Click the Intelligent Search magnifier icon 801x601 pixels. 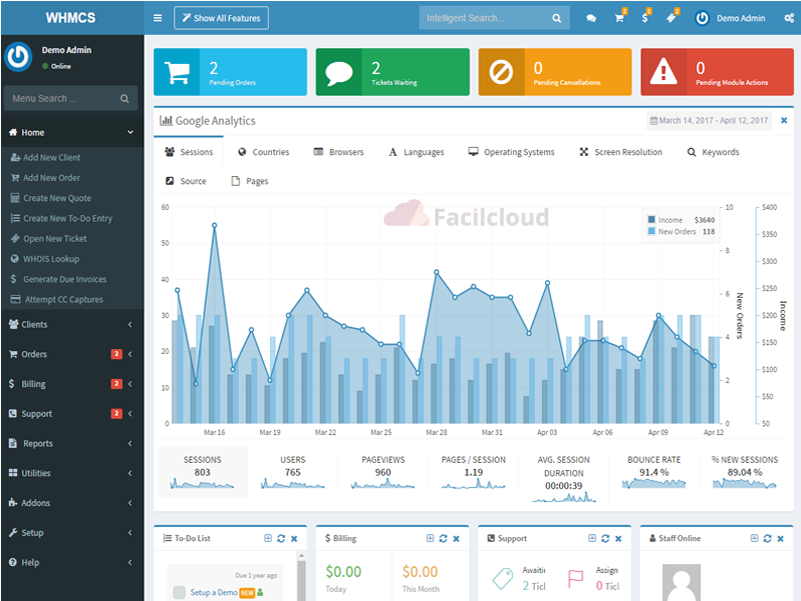pyautogui.click(x=556, y=18)
